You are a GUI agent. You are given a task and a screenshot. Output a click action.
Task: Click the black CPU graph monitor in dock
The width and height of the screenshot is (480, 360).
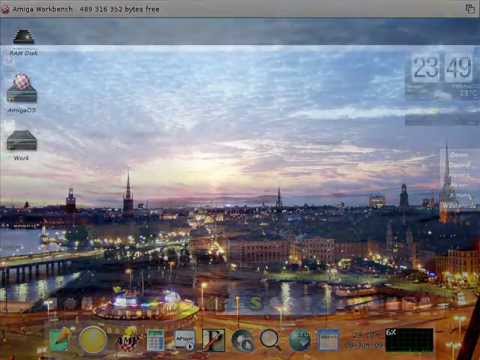[x=409, y=340]
